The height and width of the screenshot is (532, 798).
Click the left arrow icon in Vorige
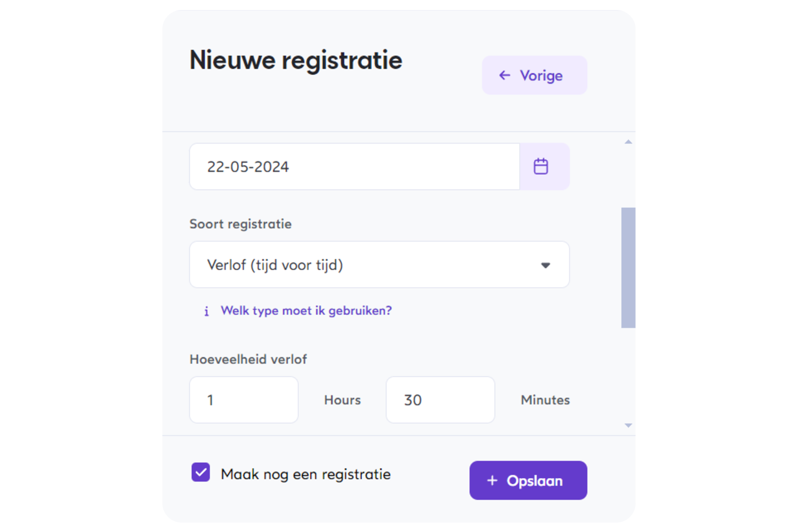(x=504, y=75)
